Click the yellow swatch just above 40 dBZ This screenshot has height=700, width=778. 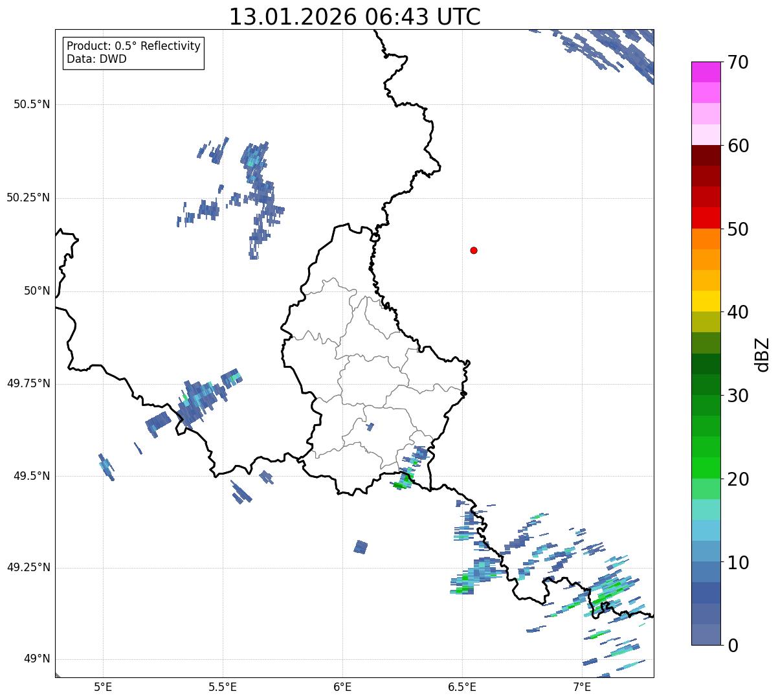tap(706, 301)
